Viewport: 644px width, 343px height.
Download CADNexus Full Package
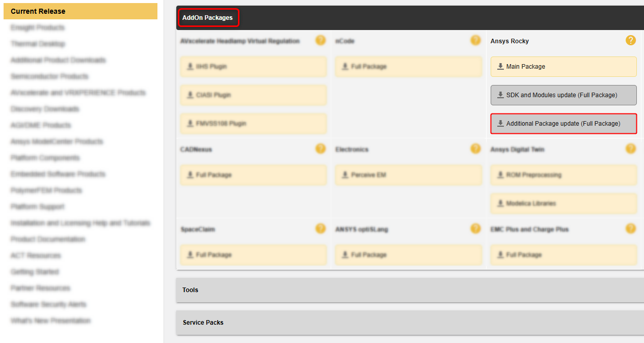253,175
